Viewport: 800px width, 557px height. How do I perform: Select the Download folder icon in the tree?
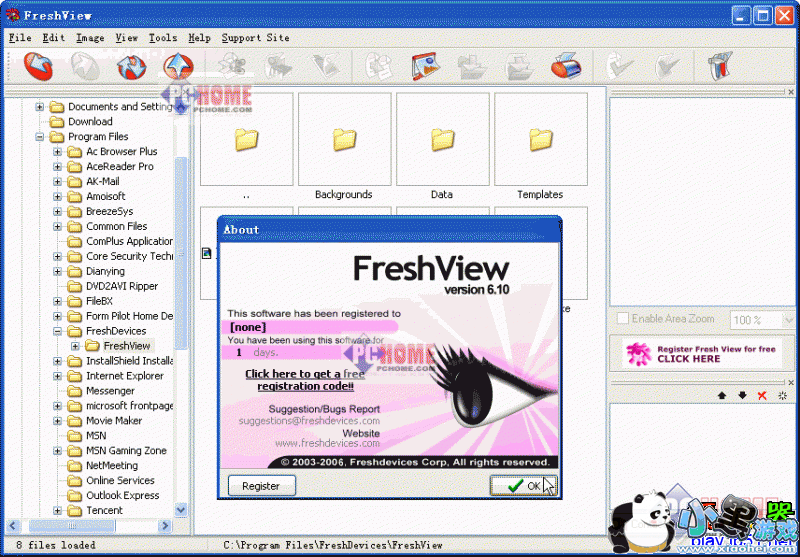coord(57,121)
